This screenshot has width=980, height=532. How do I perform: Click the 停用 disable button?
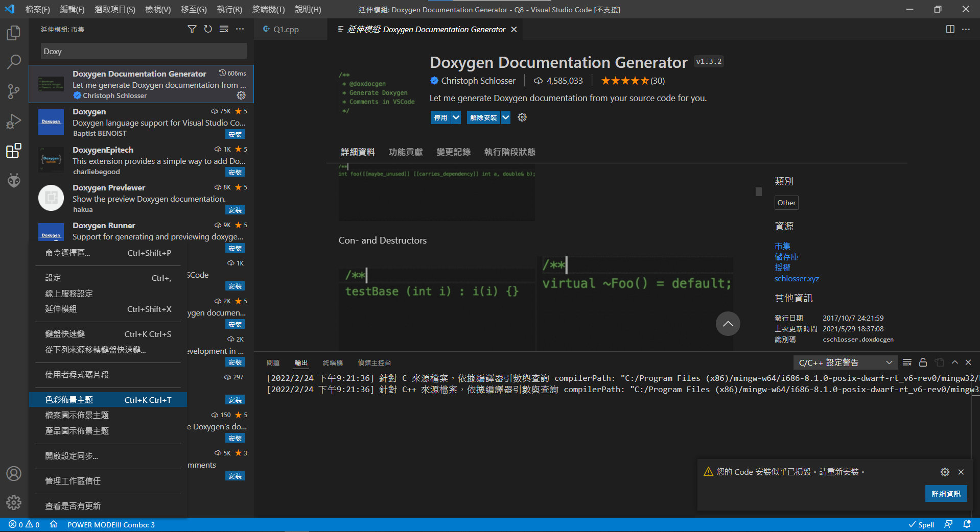pyautogui.click(x=440, y=117)
